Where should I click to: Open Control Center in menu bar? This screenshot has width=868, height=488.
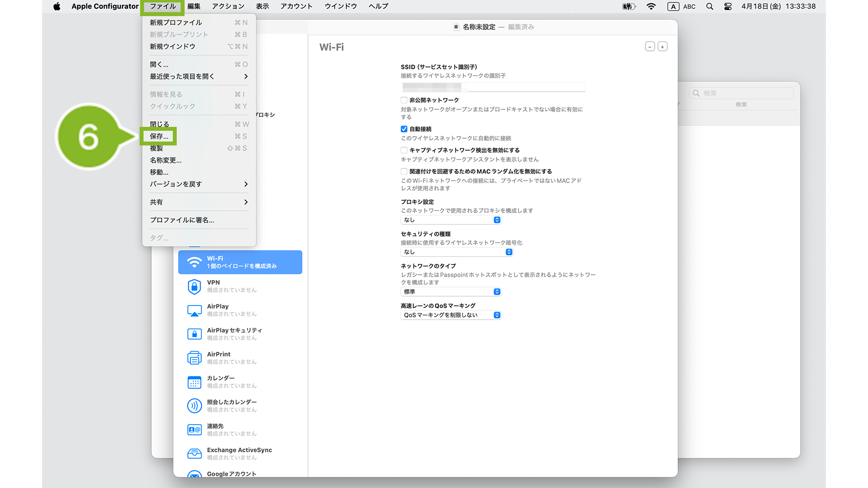(x=728, y=6)
